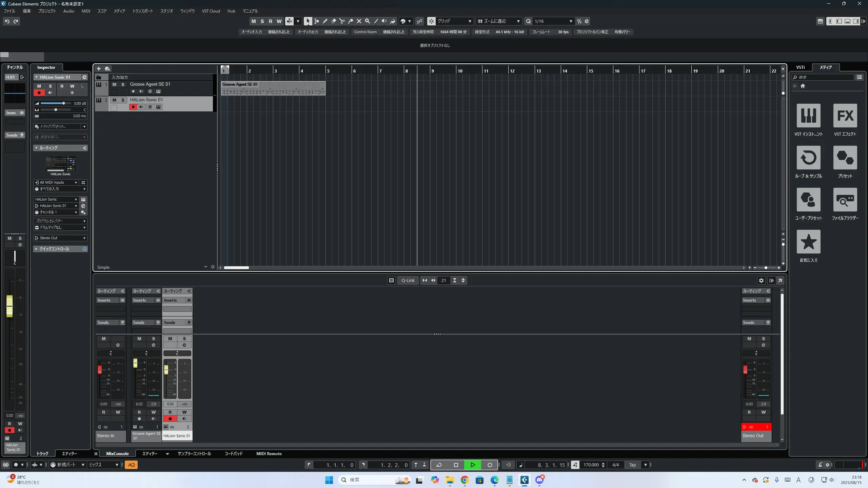868x488 pixels.
Task: Click the MixConsole settings gear icon
Action: [761, 281]
